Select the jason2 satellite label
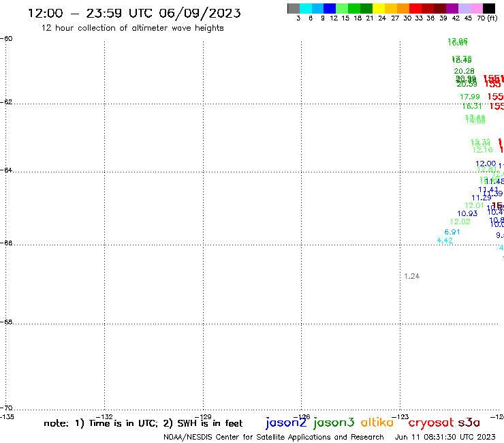 (286, 423)
